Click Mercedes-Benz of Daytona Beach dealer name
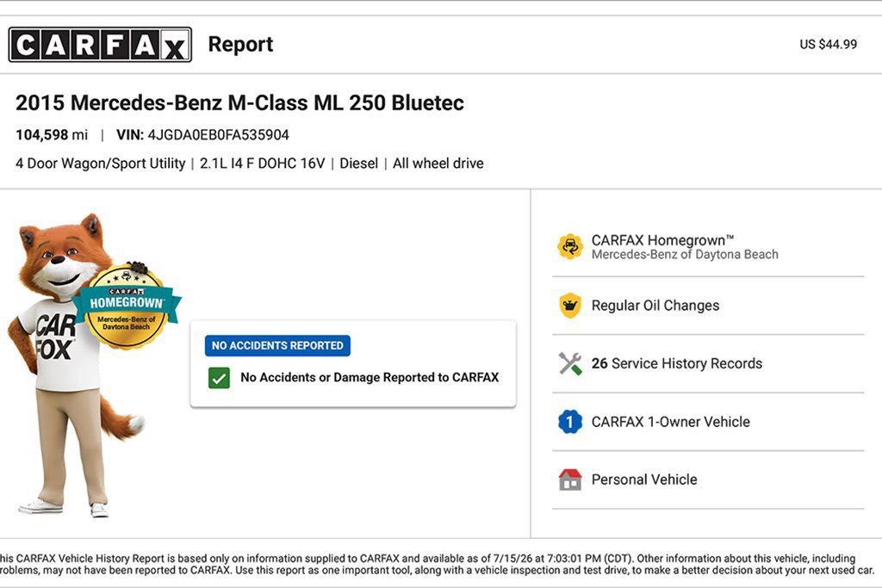Image resolution: width=882 pixels, height=588 pixels. [x=685, y=255]
